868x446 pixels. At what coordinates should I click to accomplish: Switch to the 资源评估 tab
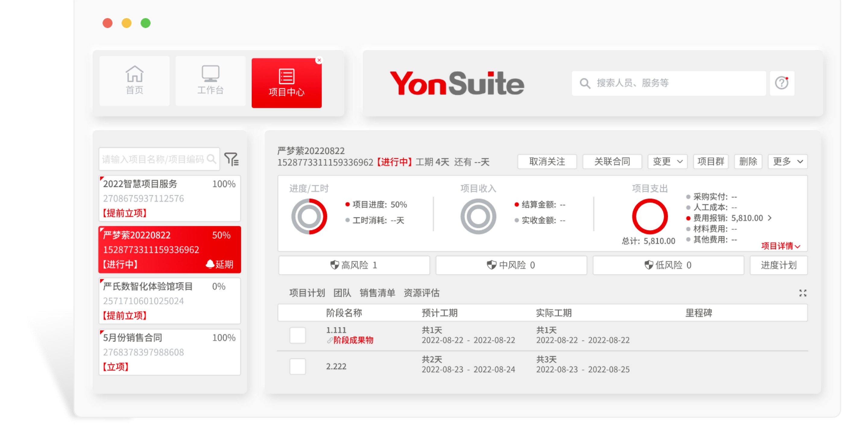(421, 293)
